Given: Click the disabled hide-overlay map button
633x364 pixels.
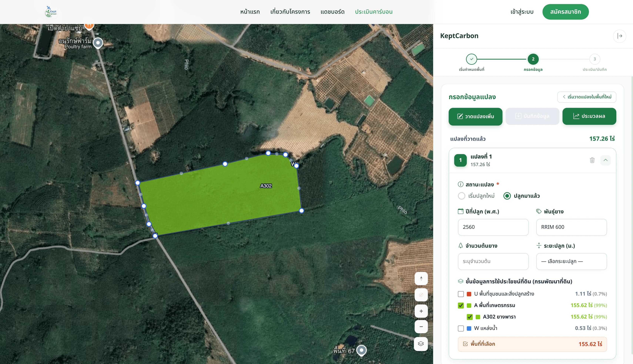Looking at the screenshot, I should pos(421,295).
